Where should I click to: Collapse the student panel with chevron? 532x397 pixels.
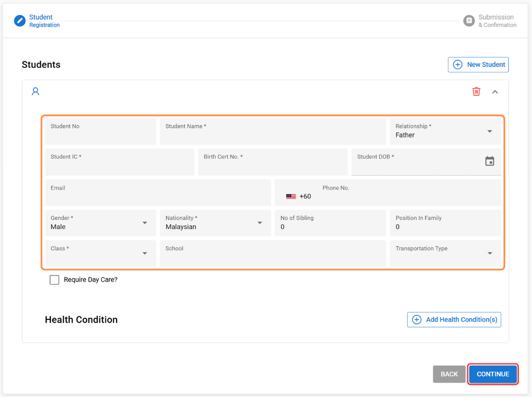coord(495,92)
